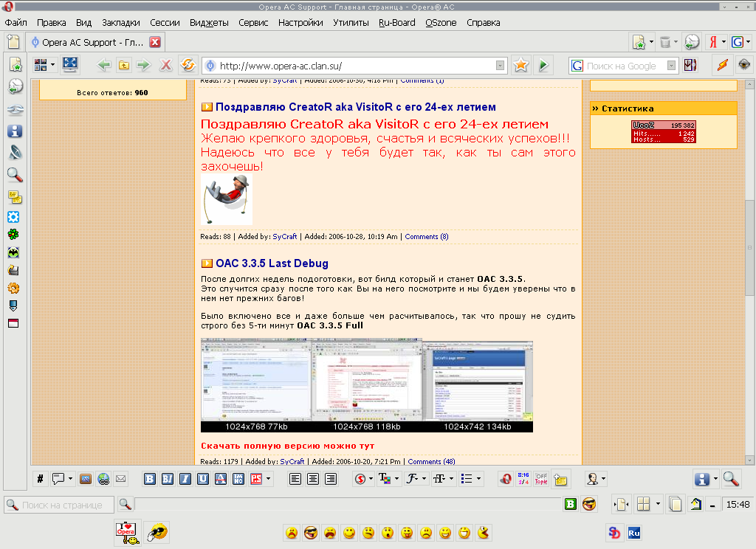Click the eye icon on address toolbar

click(x=744, y=65)
